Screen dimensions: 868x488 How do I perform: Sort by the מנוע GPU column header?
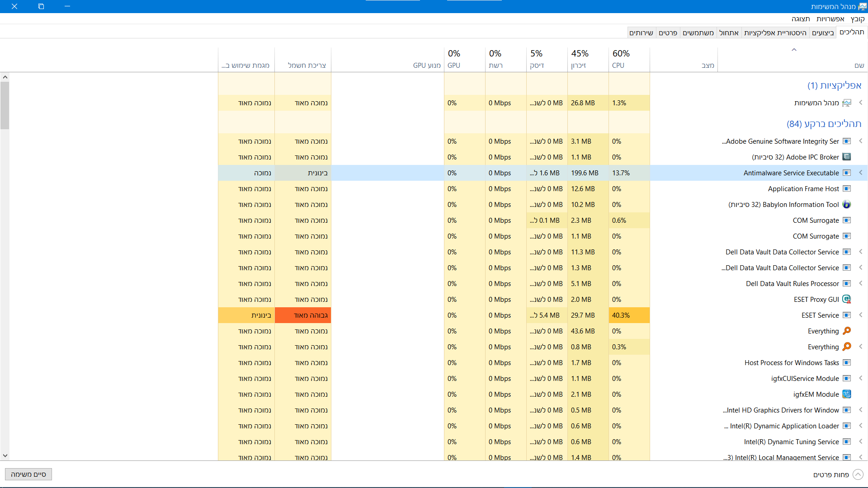tap(387, 59)
